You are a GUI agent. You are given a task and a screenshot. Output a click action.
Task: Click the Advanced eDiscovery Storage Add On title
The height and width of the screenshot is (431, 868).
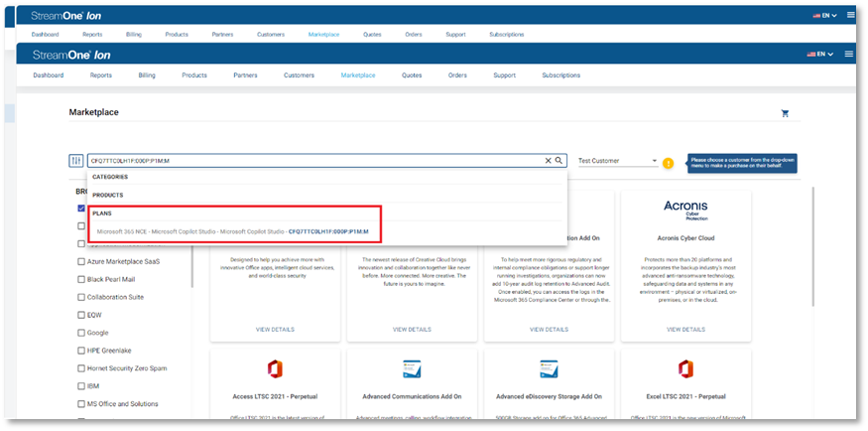coord(549,396)
